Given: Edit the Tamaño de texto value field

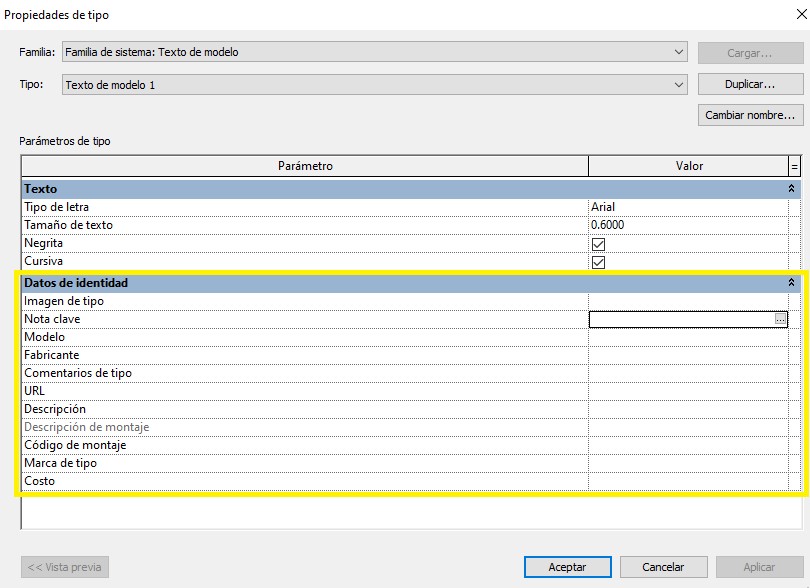Looking at the screenshot, I should pyautogui.click(x=688, y=225).
